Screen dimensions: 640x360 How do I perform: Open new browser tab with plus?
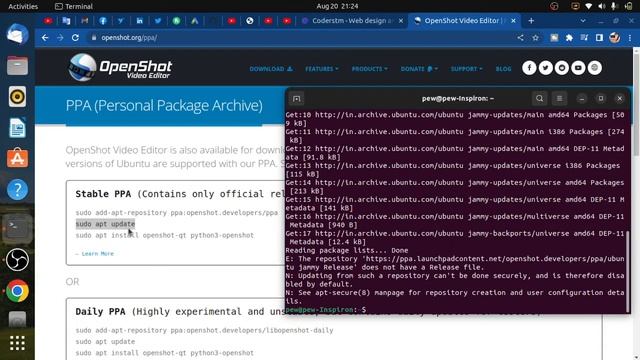(531, 20)
